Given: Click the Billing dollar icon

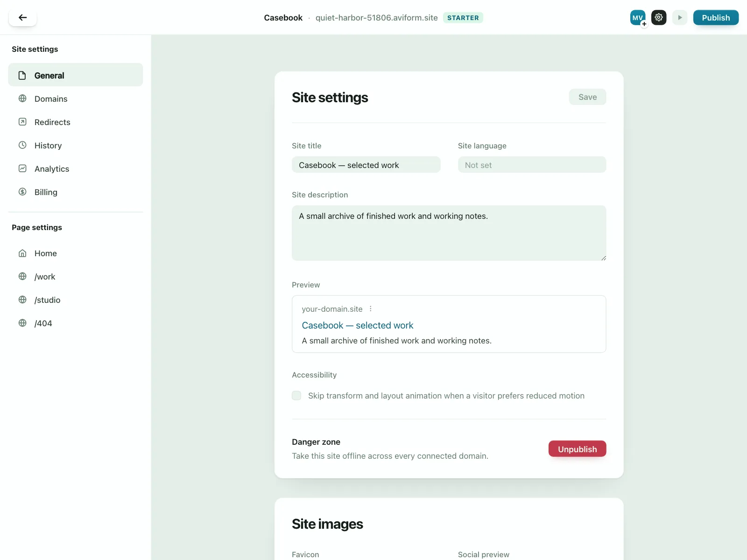Looking at the screenshot, I should pyautogui.click(x=22, y=192).
